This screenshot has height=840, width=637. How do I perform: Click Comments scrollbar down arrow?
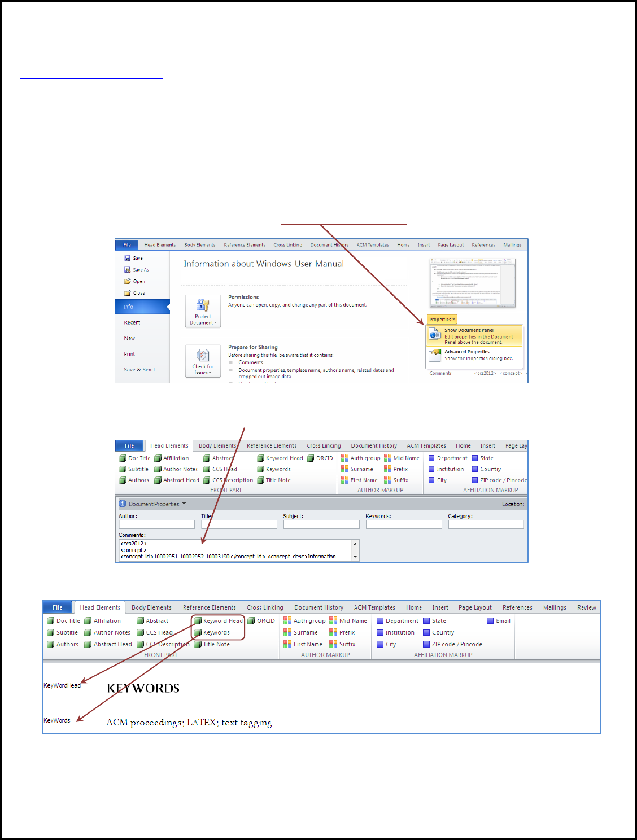355,557
